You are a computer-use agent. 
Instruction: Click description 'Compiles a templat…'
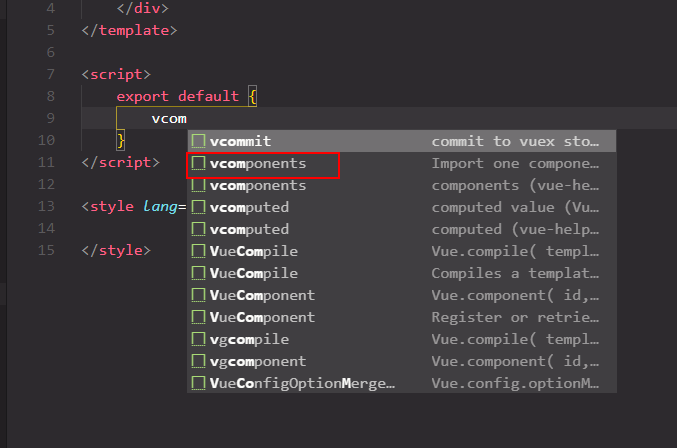(x=515, y=273)
